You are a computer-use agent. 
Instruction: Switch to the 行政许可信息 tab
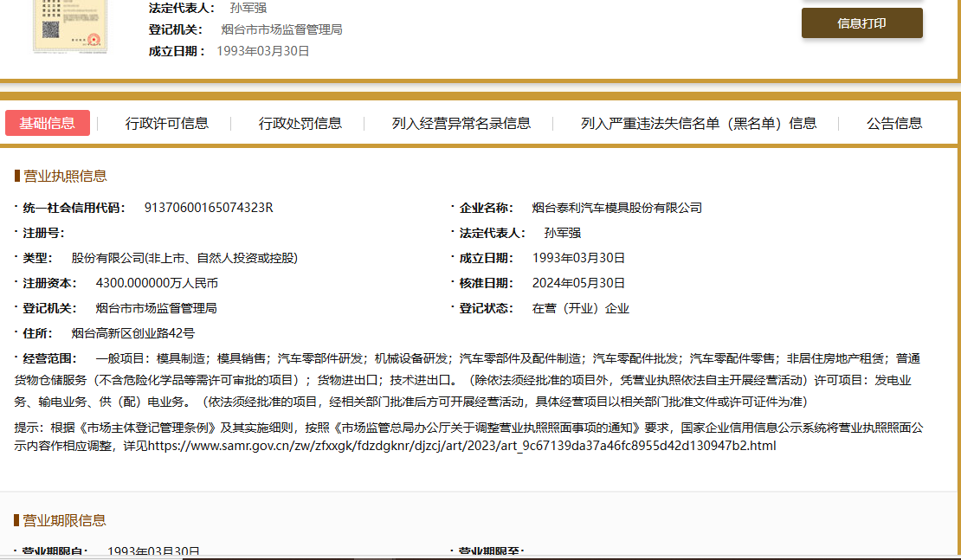(167, 123)
